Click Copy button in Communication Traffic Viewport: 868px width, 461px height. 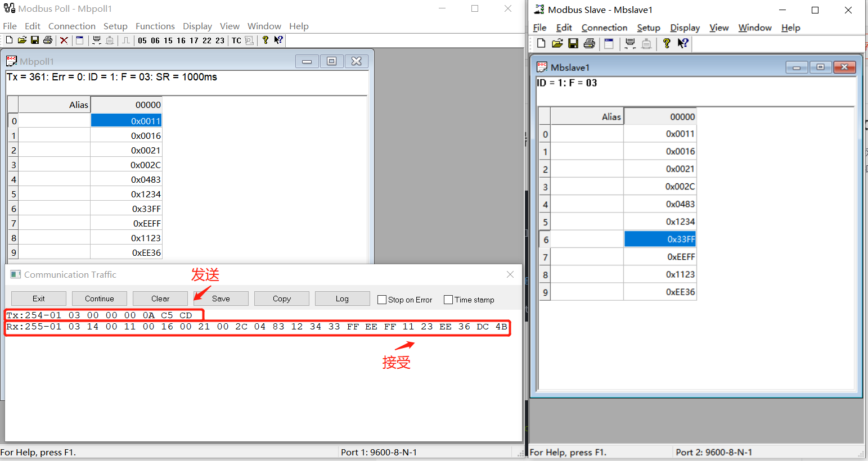point(282,299)
